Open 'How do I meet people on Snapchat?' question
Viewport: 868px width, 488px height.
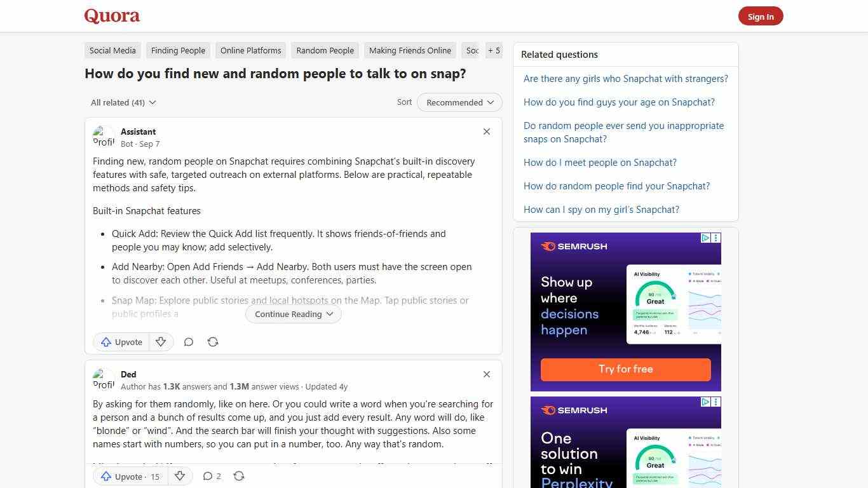click(x=600, y=162)
